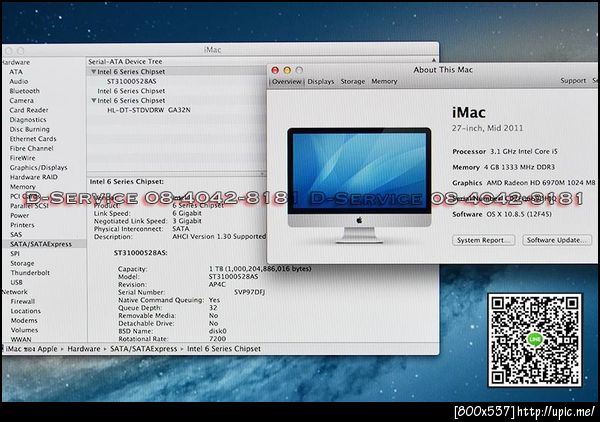Switch to the Memory tab
Image resolution: width=600 pixels, height=422 pixels.
pos(384,81)
